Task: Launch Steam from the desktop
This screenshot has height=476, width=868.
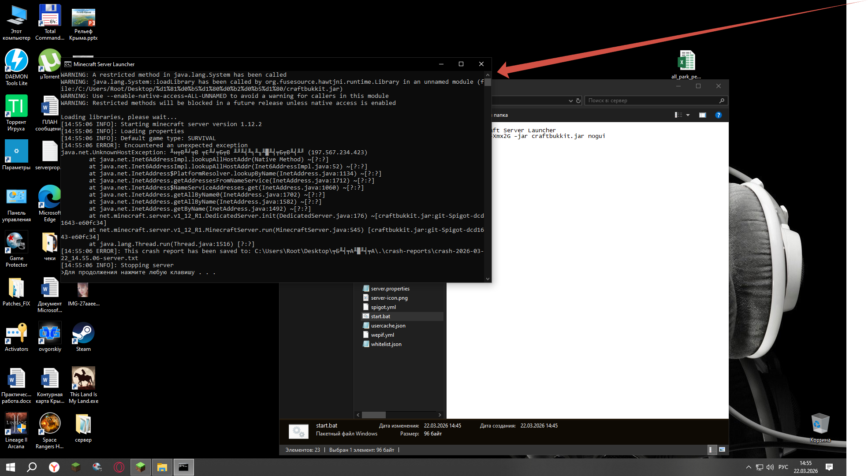Action: click(x=83, y=337)
